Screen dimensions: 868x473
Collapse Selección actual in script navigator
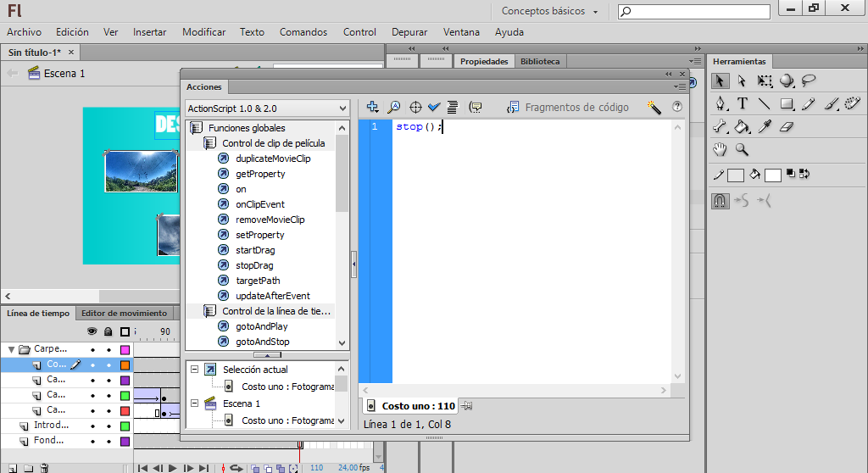[x=195, y=369]
